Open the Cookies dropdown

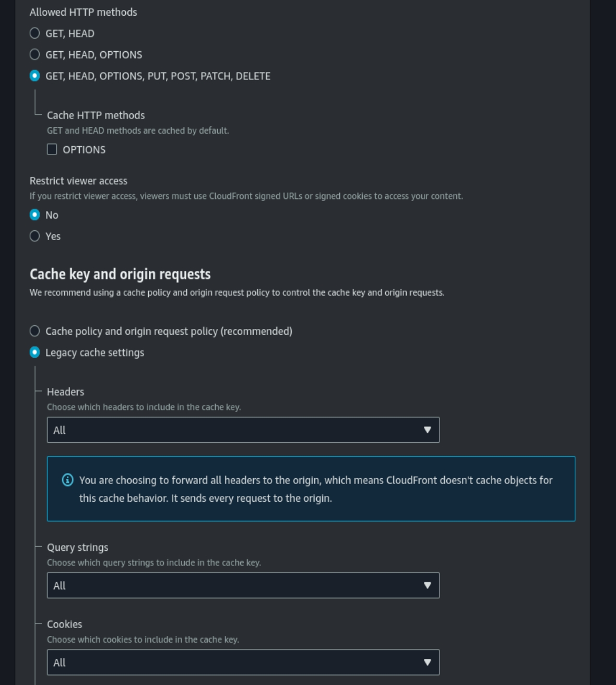pyautogui.click(x=243, y=662)
